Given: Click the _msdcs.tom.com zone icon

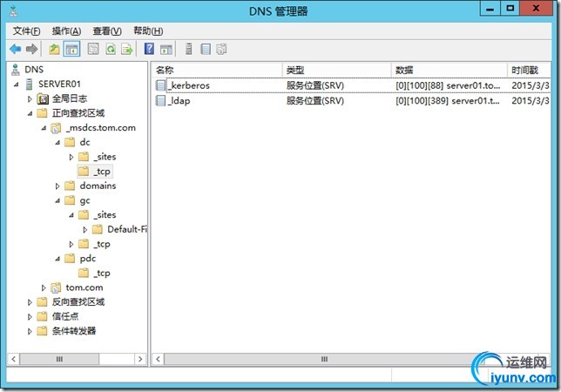Looking at the screenshot, I should point(56,128).
